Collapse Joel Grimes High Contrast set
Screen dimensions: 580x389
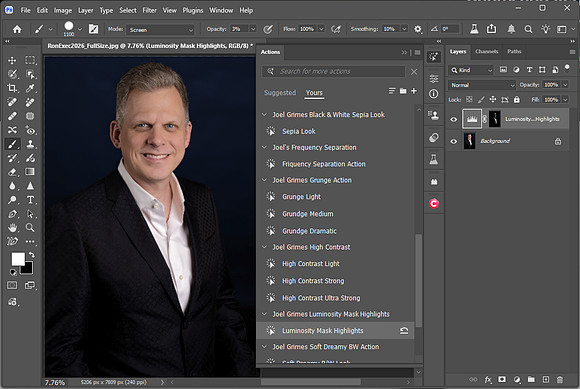tap(264, 247)
